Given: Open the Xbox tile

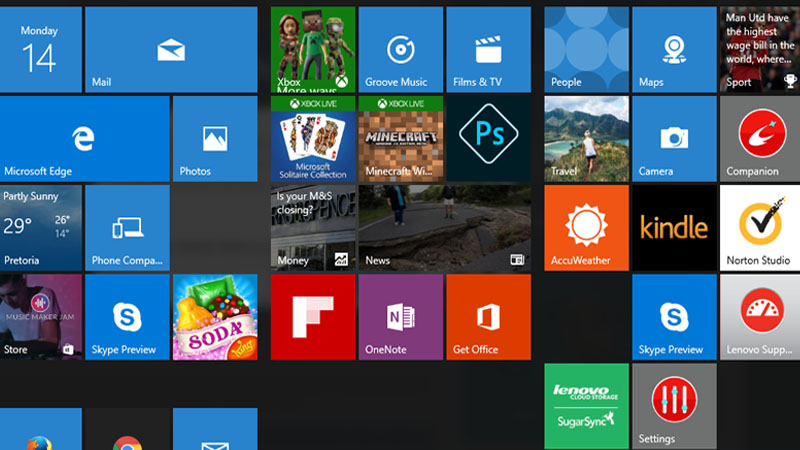Looking at the screenshot, I should [x=313, y=49].
